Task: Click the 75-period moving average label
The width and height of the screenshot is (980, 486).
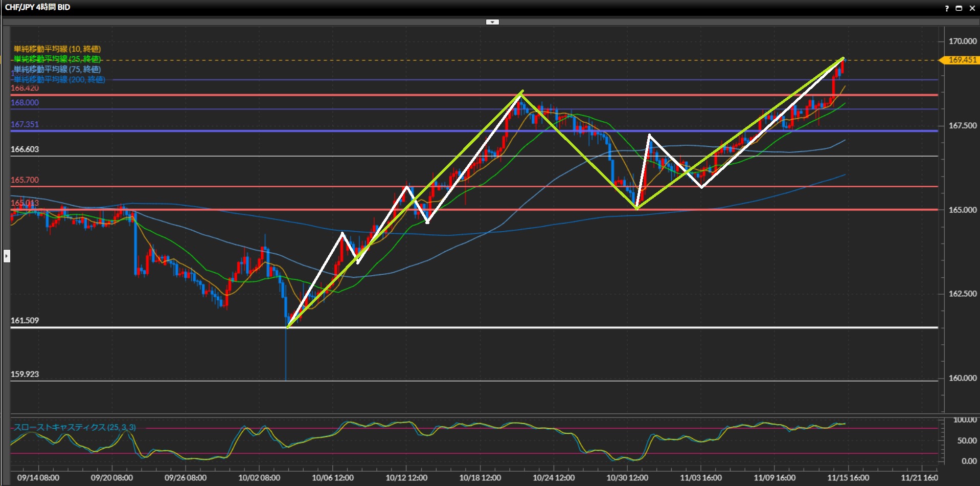Action: point(57,69)
